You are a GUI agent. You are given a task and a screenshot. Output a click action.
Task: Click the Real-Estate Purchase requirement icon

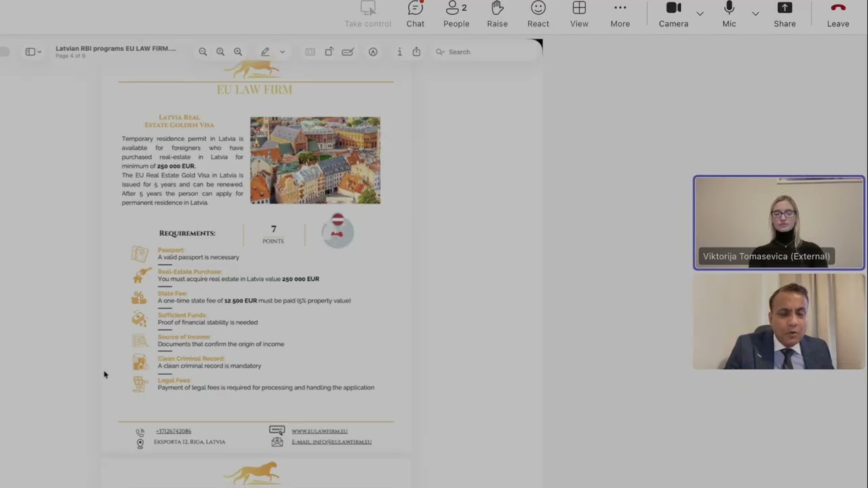point(140,275)
